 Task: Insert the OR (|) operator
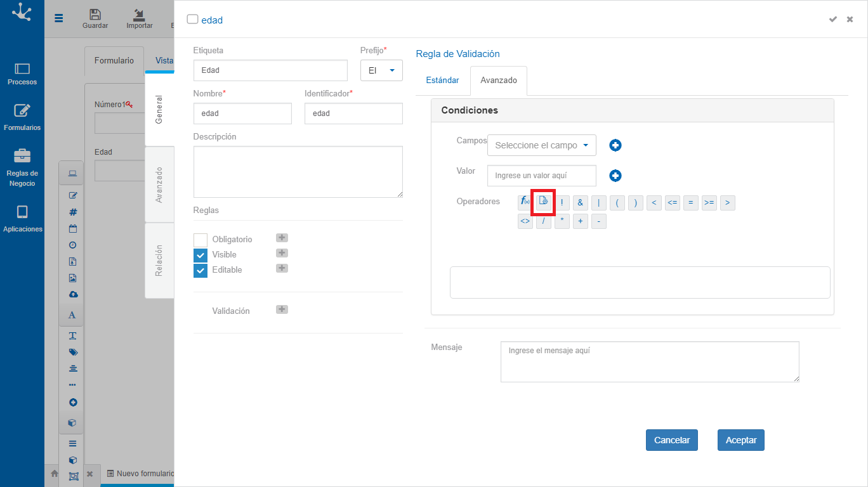click(598, 203)
